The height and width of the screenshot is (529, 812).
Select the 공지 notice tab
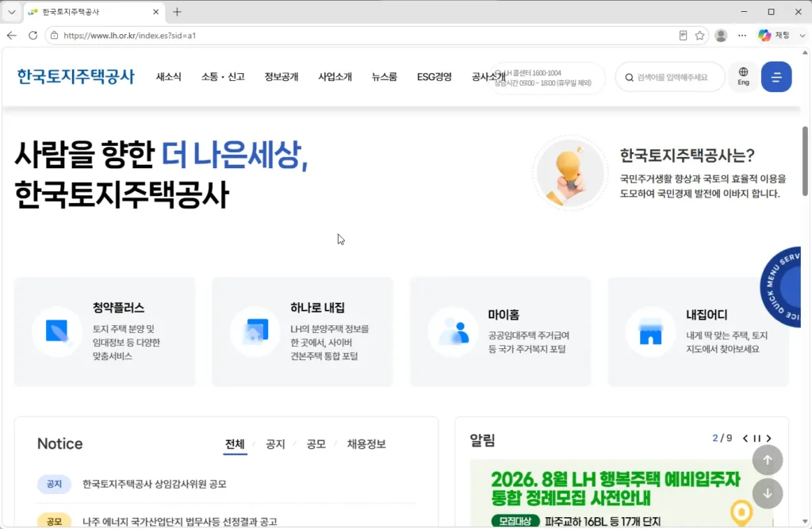(275, 444)
